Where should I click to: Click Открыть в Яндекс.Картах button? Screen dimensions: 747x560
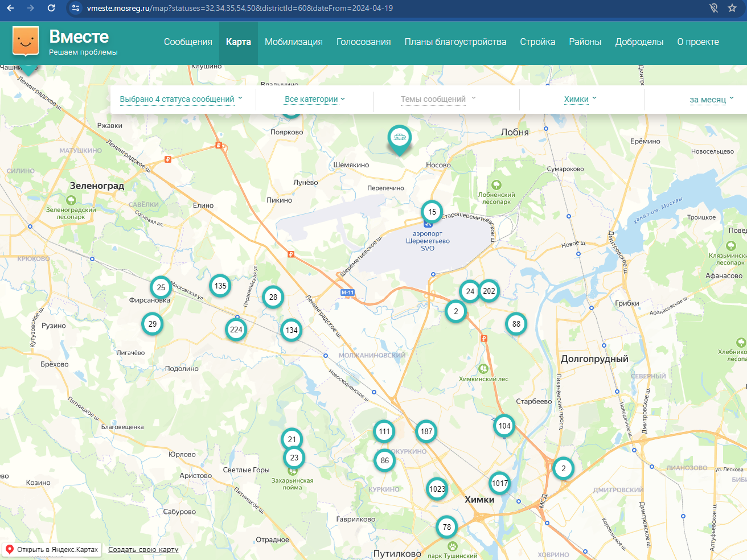52,550
